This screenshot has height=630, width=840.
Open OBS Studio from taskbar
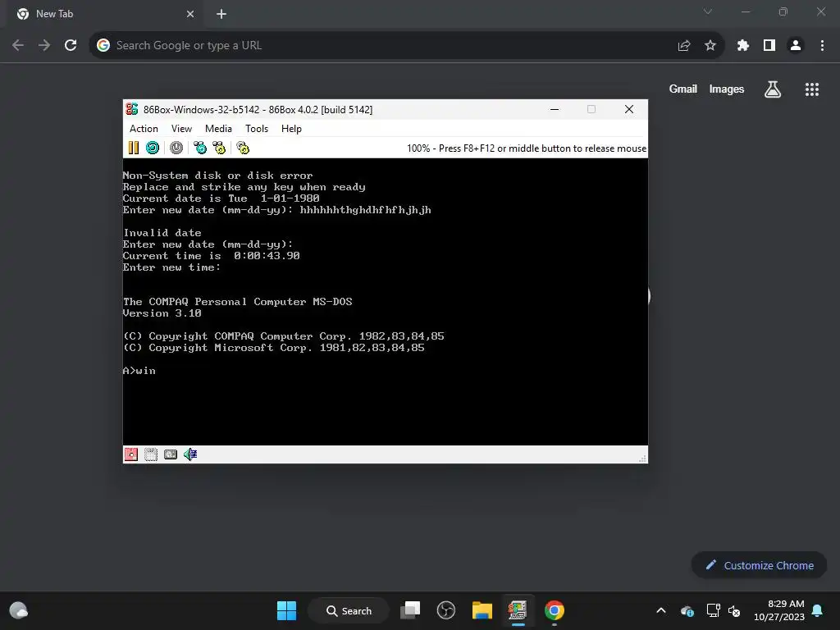tap(445, 610)
